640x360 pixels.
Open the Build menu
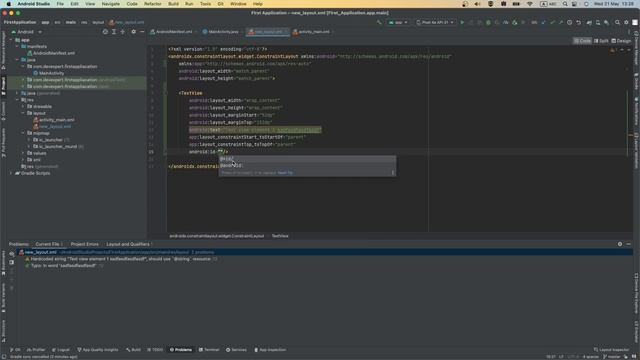click(173, 4)
